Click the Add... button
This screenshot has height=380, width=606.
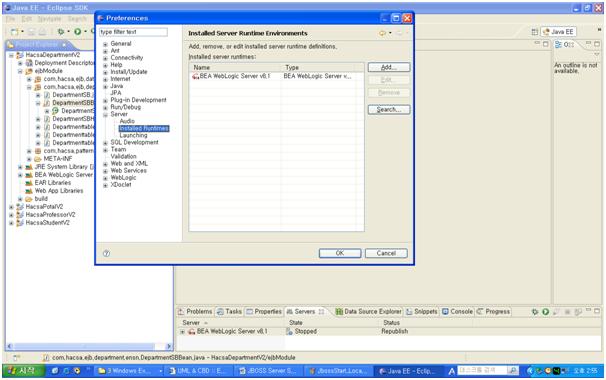[389, 67]
